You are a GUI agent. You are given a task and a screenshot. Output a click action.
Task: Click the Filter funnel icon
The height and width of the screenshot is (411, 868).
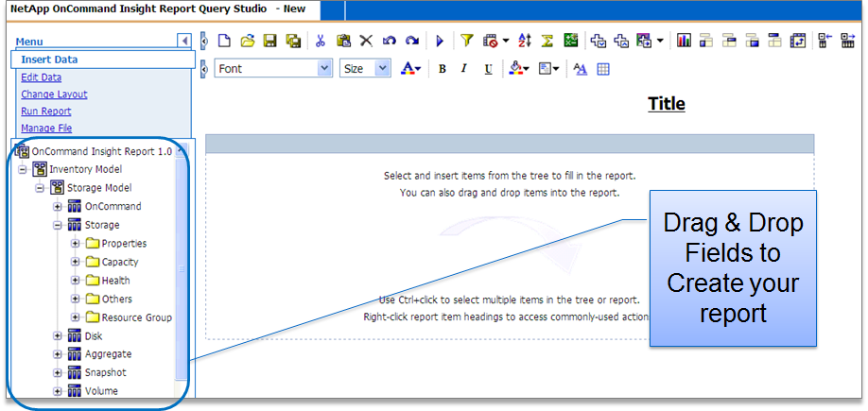pos(466,41)
